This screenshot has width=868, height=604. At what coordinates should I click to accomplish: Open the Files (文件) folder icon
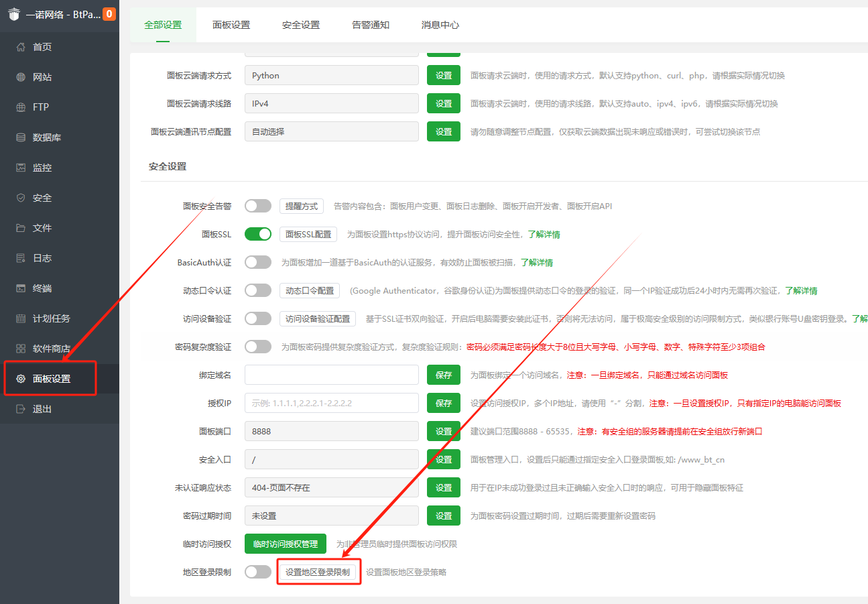pos(21,228)
